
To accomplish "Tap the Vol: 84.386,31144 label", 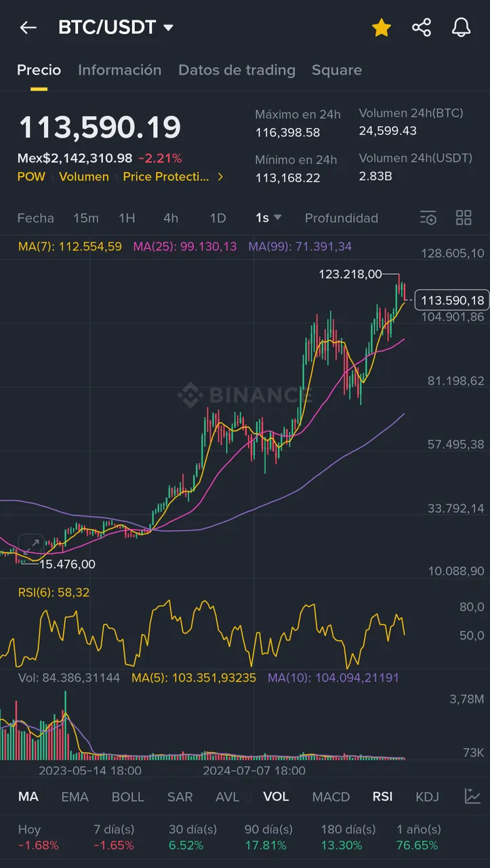I will pyautogui.click(x=69, y=677).
